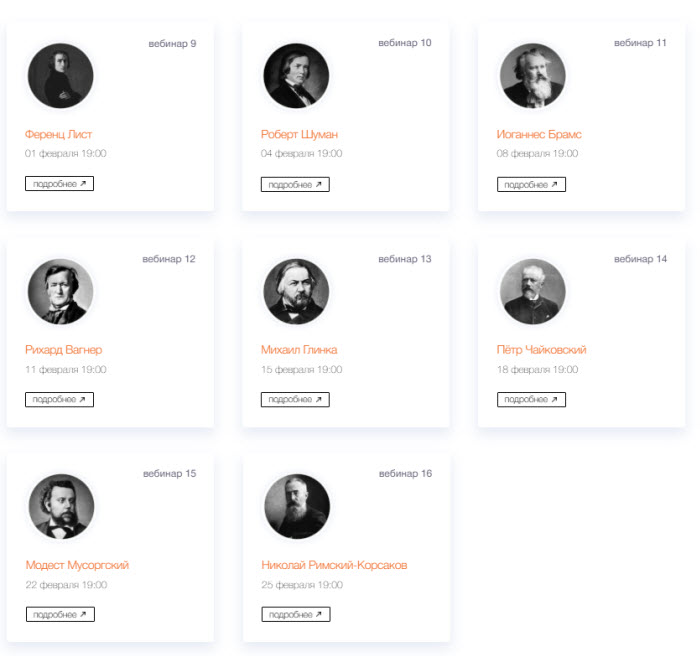Open the Николай Римский-Корсаков title link
Viewport: 700px width, 656px height.
pyautogui.click(x=334, y=565)
